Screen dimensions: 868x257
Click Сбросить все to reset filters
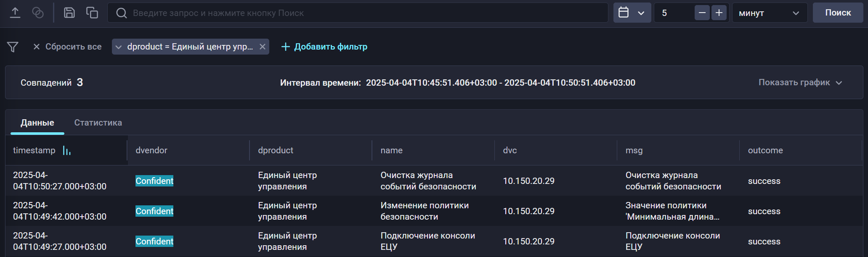(67, 47)
